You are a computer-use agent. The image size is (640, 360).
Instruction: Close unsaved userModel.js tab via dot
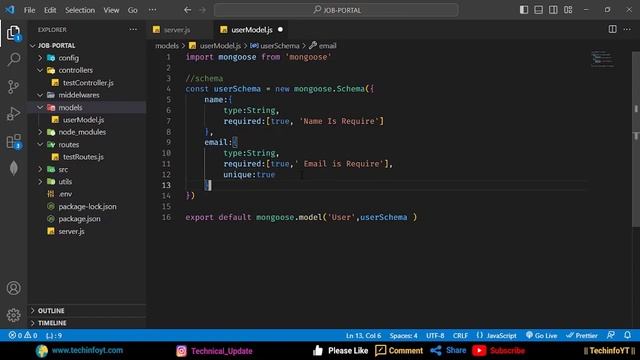click(x=280, y=30)
